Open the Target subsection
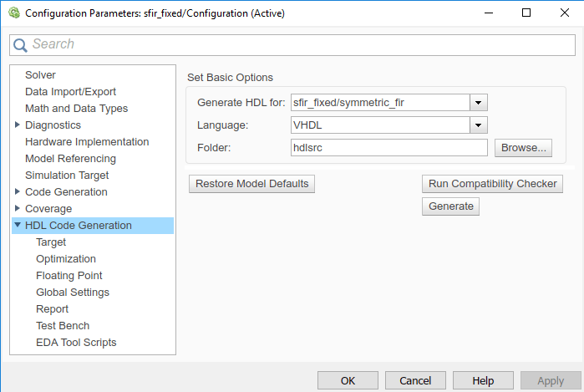The height and width of the screenshot is (392, 584). coord(51,242)
